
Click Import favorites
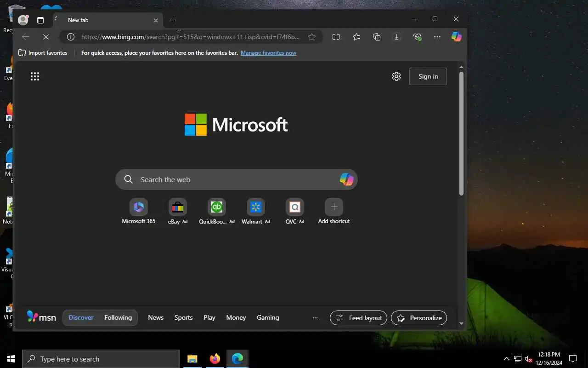[43, 53]
